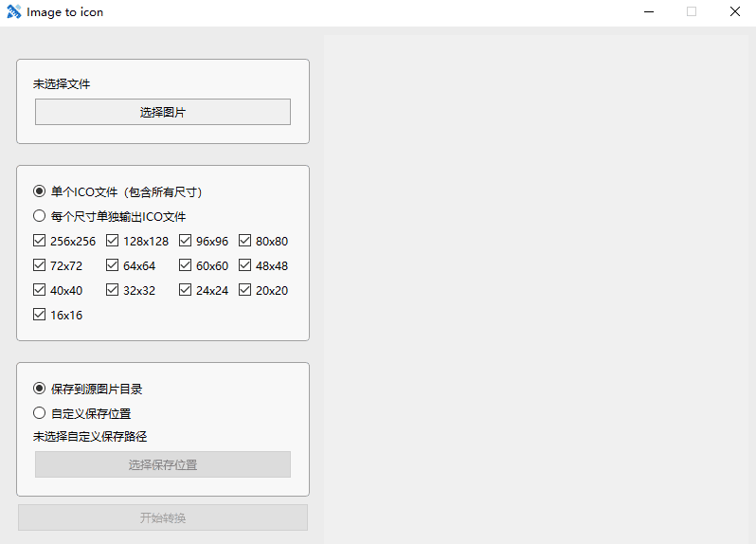Minimize the Image to icon window
This screenshot has width=756, height=544.
tap(649, 11)
